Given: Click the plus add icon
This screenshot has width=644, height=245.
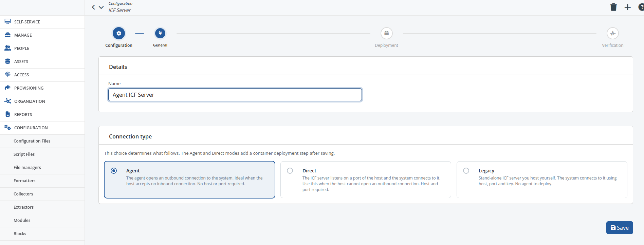Looking at the screenshot, I should tap(628, 7).
